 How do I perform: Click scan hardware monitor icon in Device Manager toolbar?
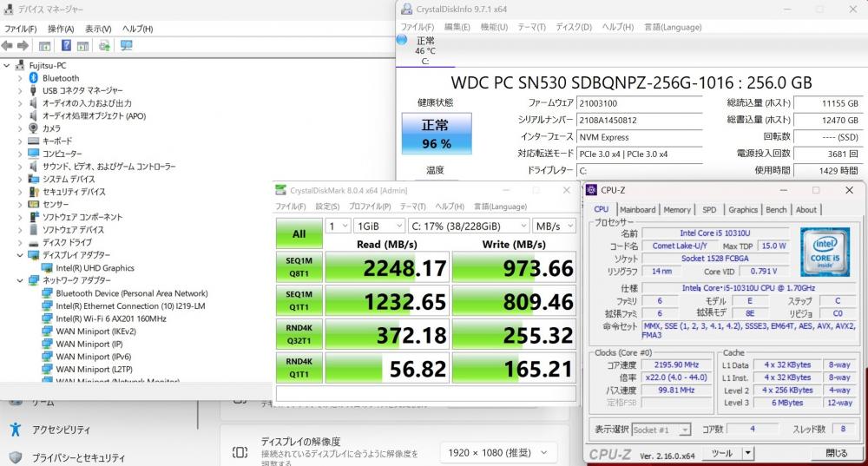(126, 46)
